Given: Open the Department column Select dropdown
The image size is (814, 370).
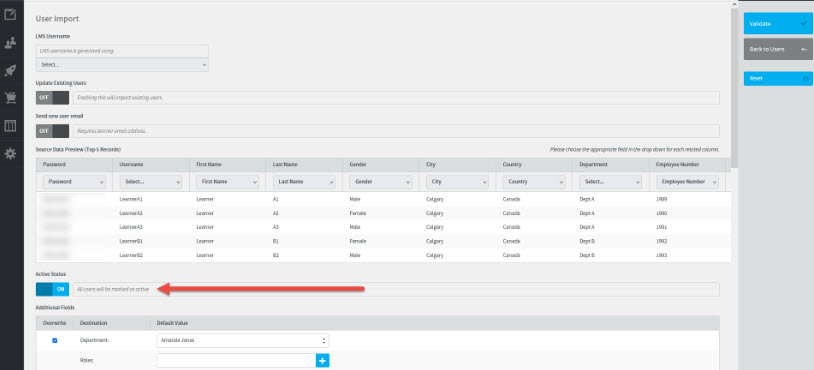Looking at the screenshot, I should [610, 182].
